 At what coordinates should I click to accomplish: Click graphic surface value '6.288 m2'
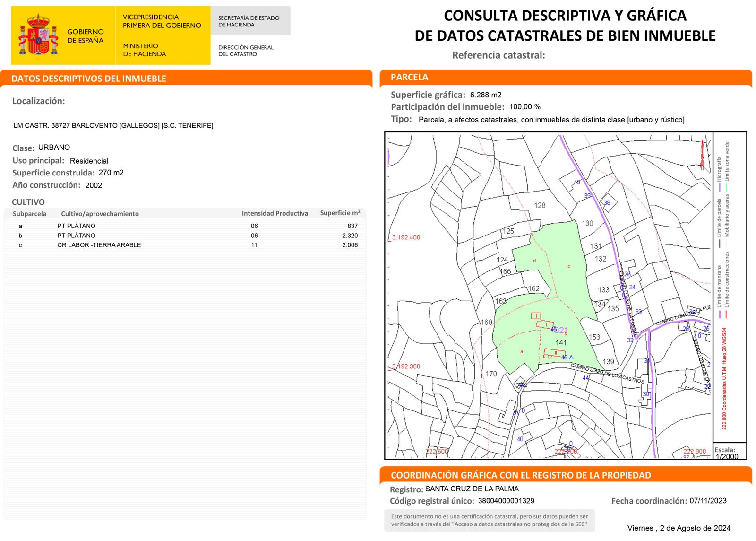[486, 95]
